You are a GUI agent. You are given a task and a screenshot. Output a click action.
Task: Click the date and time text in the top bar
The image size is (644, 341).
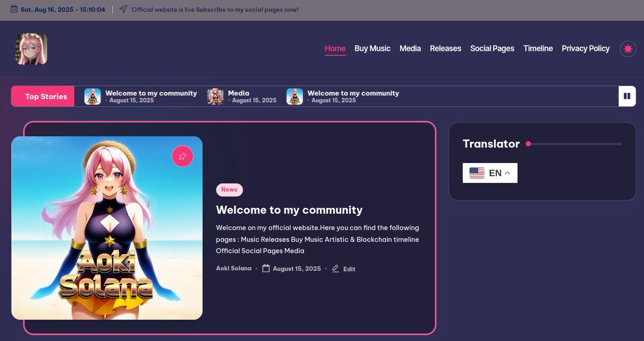pyautogui.click(x=63, y=10)
